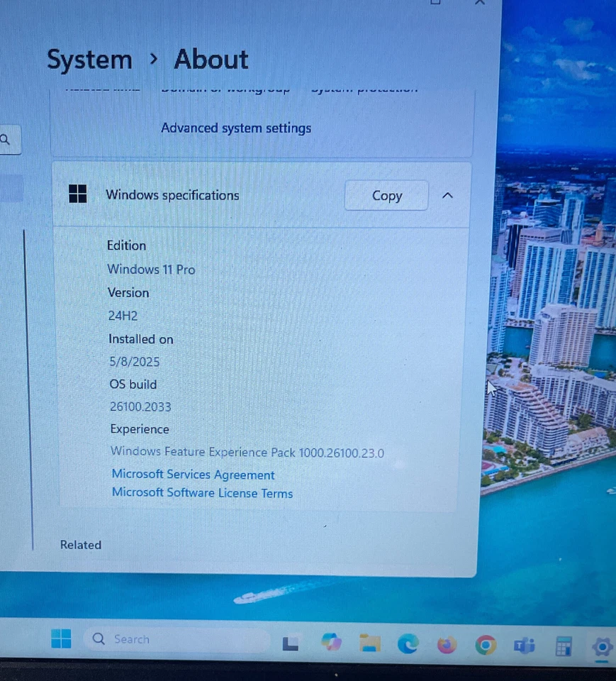
Task: Launch the Calculator app
Action: coord(563,647)
